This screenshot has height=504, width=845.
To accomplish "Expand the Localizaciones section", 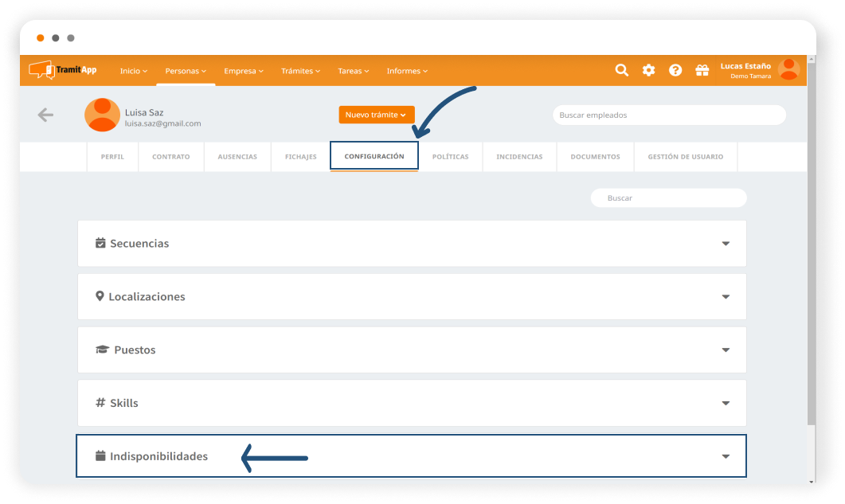I will click(x=412, y=297).
